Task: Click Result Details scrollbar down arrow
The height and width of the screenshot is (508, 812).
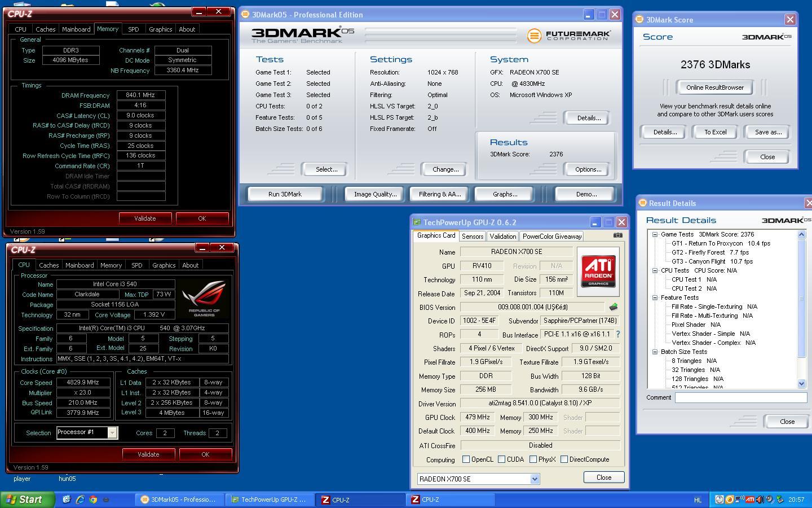Action: pyautogui.click(x=802, y=384)
